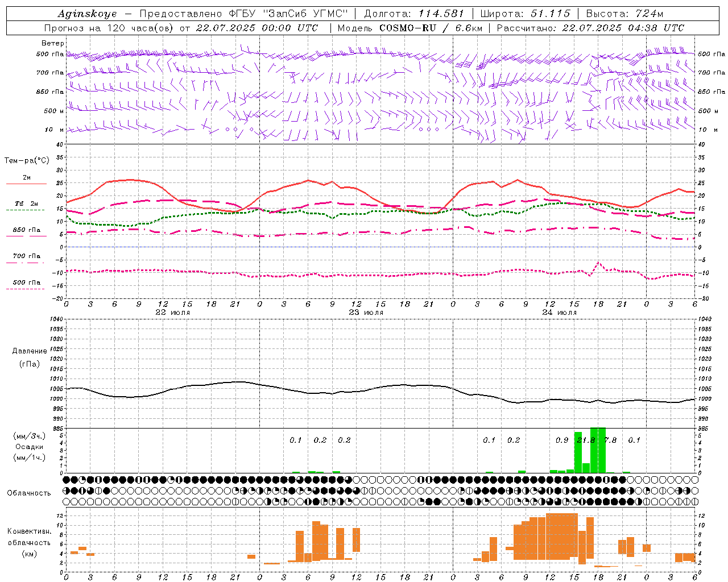Click the date label "24 июля"
The height and width of the screenshot is (582, 728).
point(560,312)
